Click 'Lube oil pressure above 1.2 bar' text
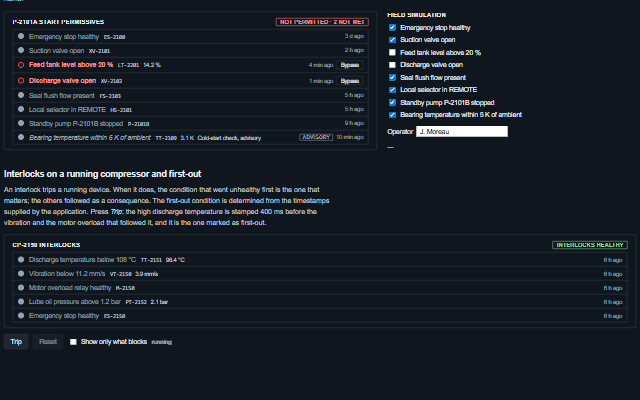 point(75,302)
